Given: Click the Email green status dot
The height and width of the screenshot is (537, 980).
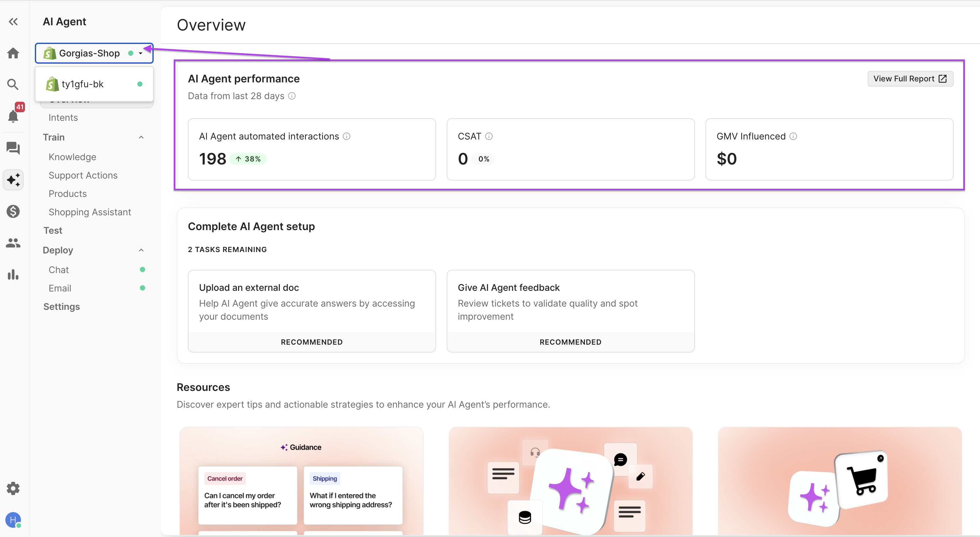Looking at the screenshot, I should [143, 288].
